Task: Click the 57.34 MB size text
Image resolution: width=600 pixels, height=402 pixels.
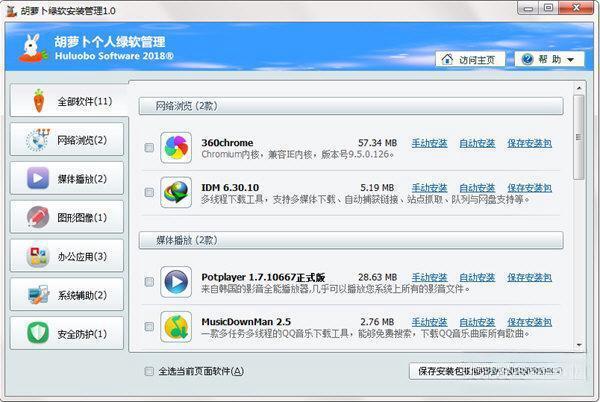Action: 377,143
